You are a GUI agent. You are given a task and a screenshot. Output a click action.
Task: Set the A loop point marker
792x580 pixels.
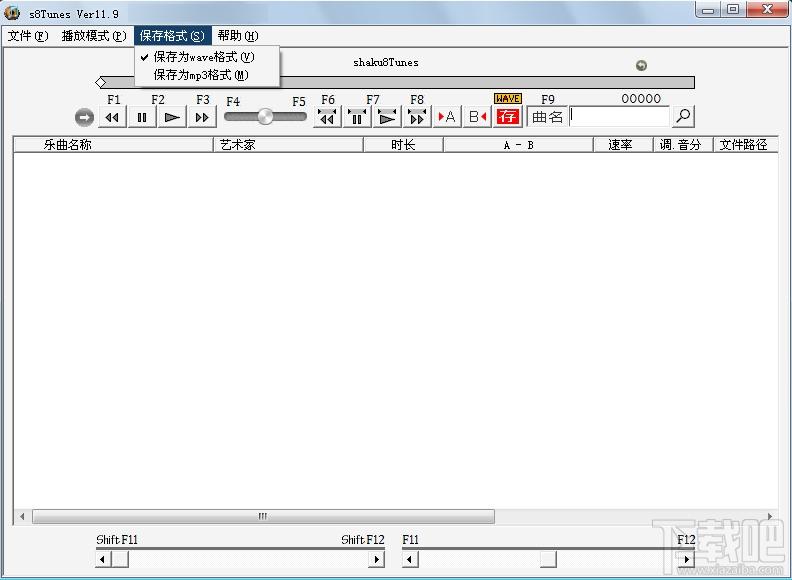pos(447,117)
